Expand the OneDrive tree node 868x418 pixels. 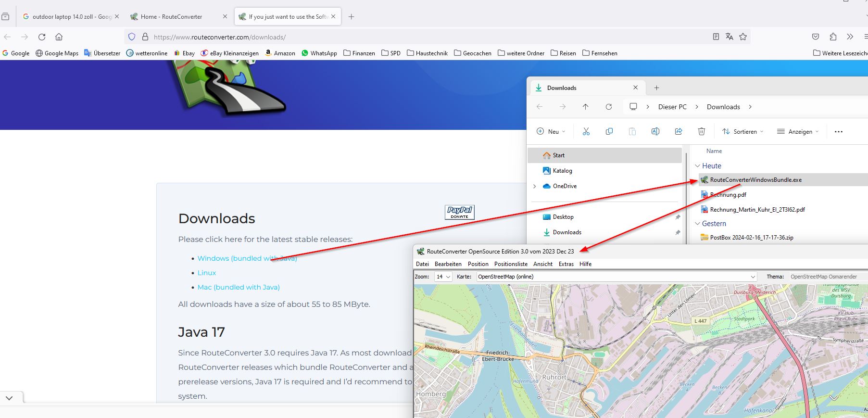tap(534, 186)
